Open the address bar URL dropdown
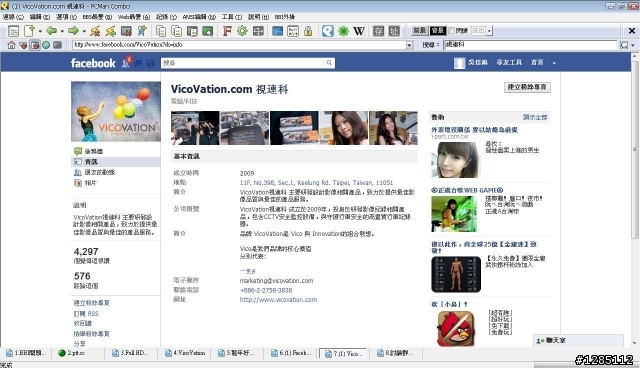 (409, 45)
